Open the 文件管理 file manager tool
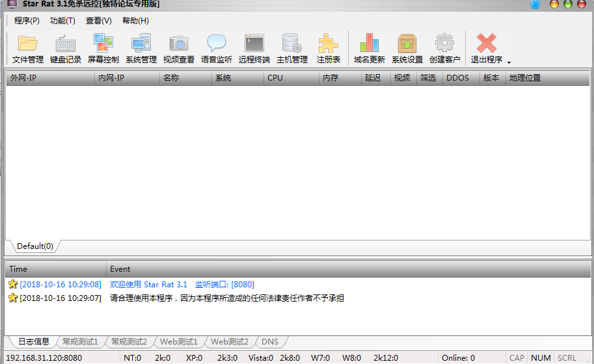Viewport: 594px width, 364px height. [x=28, y=49]
